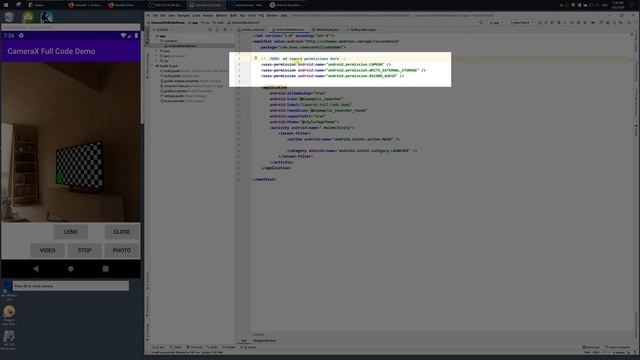
Task: Open the Recycle Bin desktop icon
Action: pyautogui.click(x=9, y=17)
